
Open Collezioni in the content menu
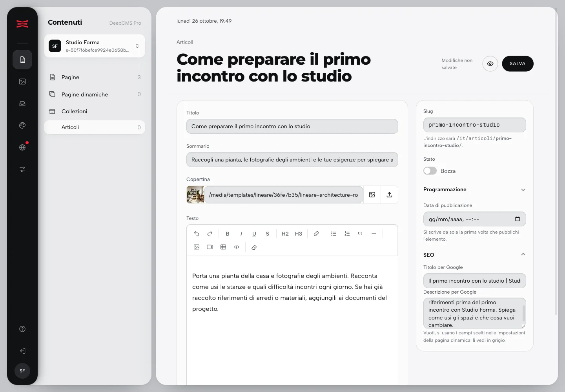point(95,111)
